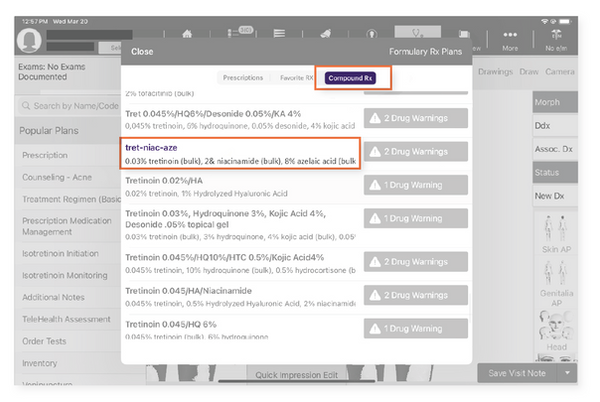
Task: Tap the patient avatar icon
Action: 29,40
